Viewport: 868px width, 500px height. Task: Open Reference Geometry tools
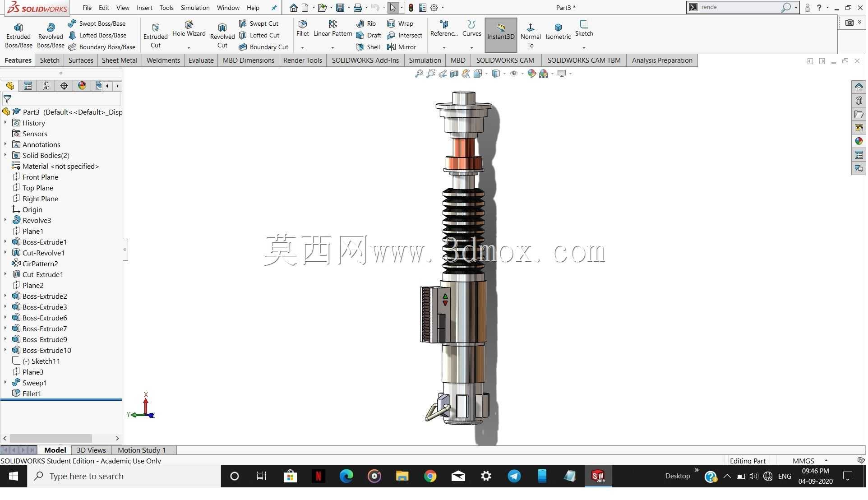[444, 28]
